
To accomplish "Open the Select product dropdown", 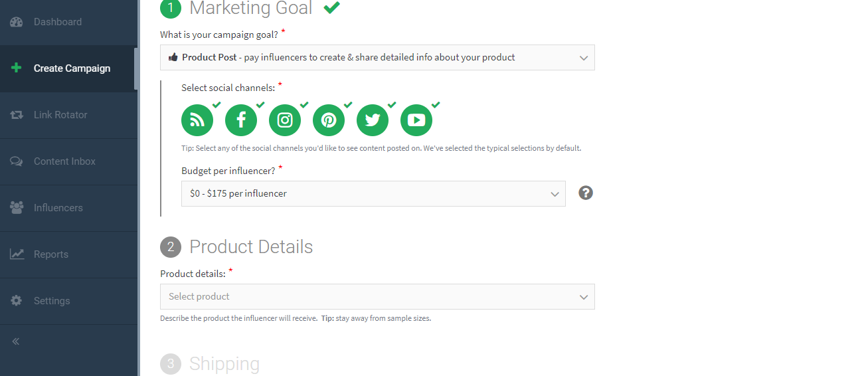I will point(377,297).
